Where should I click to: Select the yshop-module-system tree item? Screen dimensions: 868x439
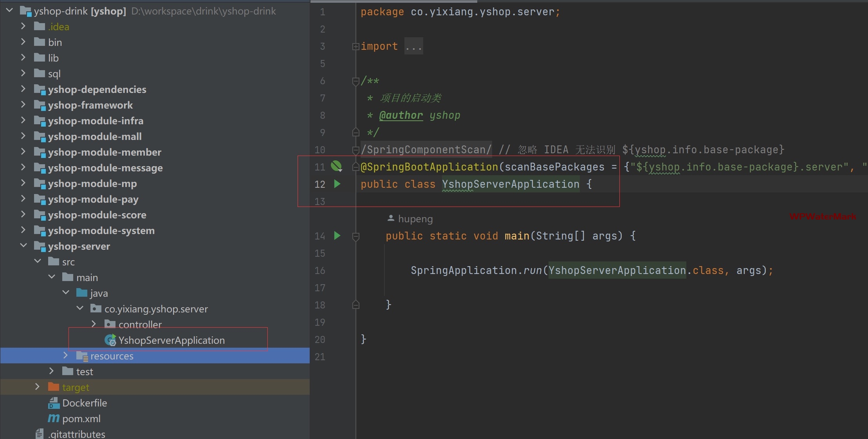(101, 230)
